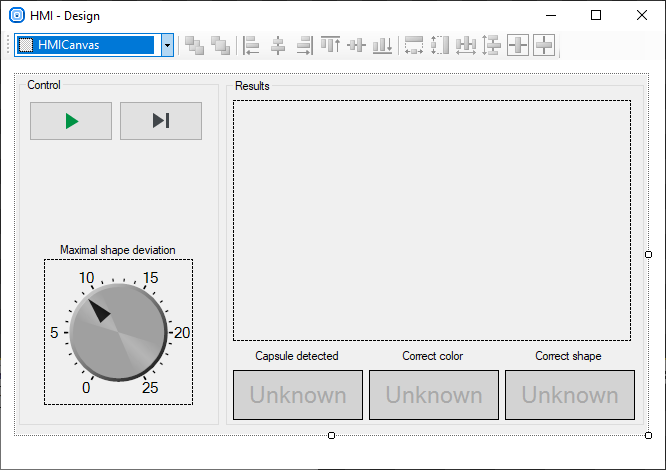Click the Align Middles toolbar icon
This screenshot has height=470, width=666.
click(356, 45)
